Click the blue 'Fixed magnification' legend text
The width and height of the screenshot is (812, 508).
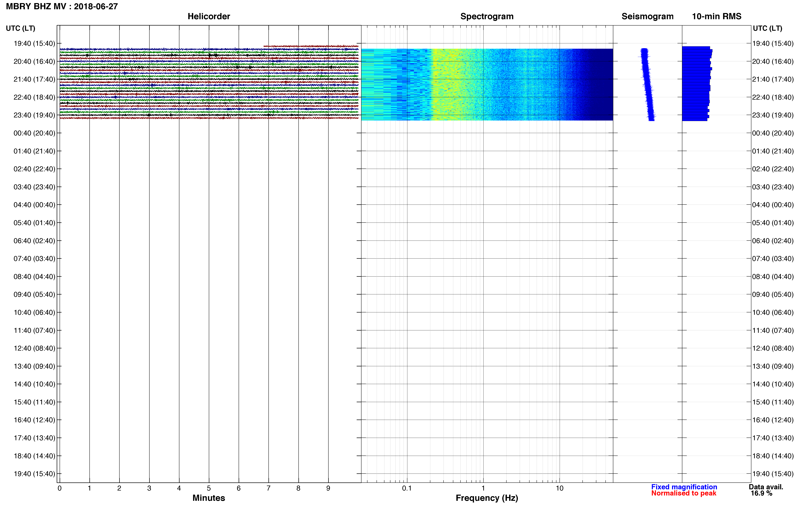tap(684, 487)
